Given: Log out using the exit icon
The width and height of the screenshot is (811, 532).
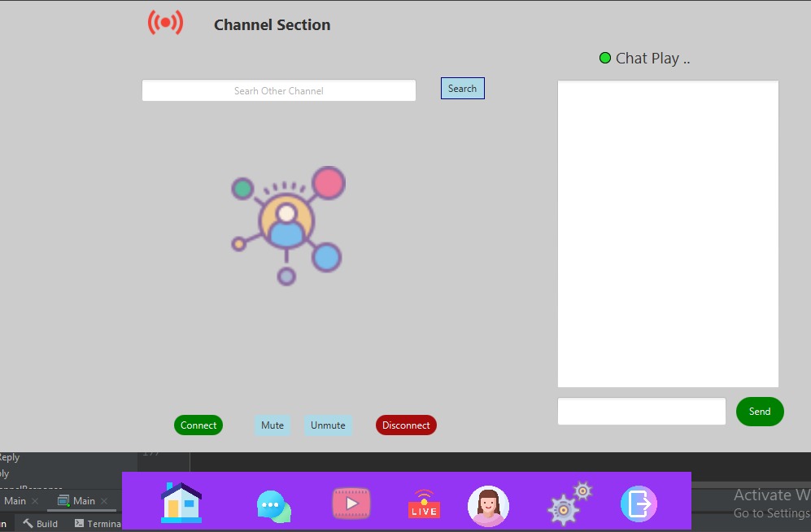Looking at the screenshot, I should (639, 504).
